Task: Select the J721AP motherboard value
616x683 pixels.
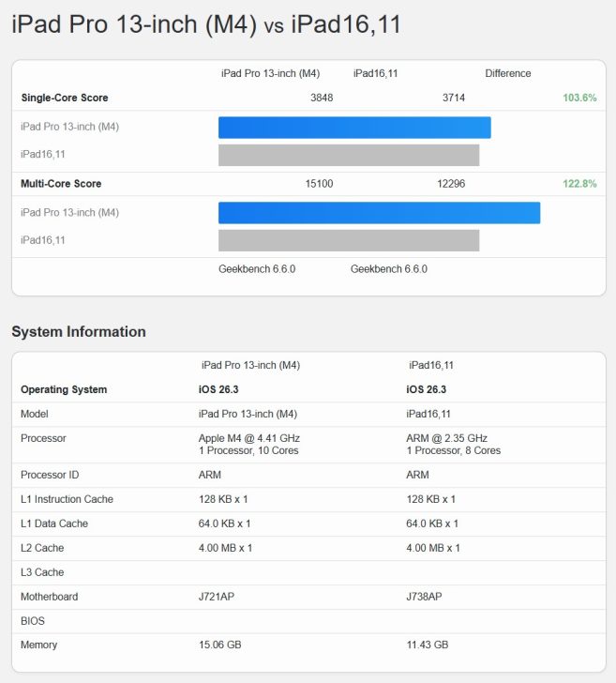Action: tap(217, 597)
